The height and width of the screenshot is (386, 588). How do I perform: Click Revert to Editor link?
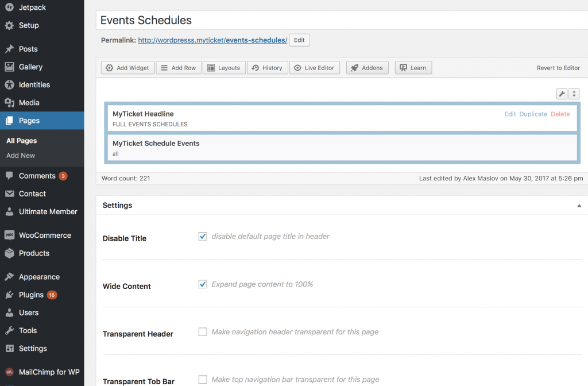(558, 68)
